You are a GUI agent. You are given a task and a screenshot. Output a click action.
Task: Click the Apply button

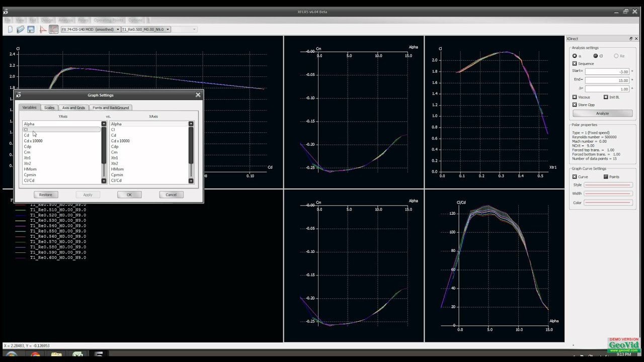[x=88, y=195]
